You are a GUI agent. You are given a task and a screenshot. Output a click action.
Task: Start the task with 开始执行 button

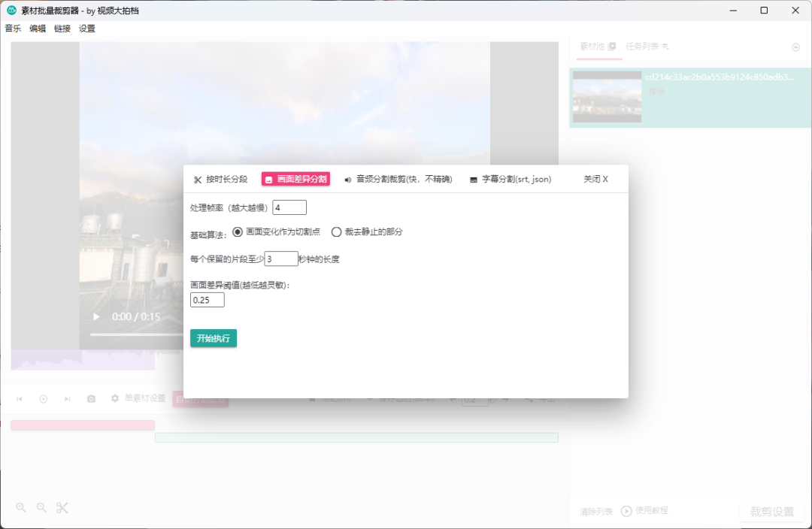click(214, 338)
